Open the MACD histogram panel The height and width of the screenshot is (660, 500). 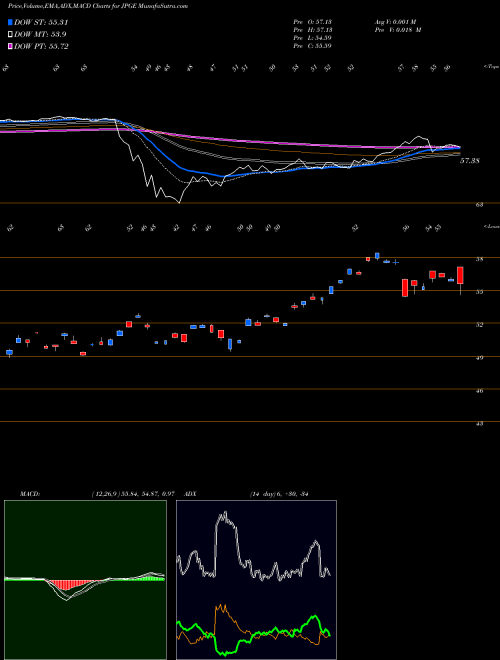click(85, 580)
